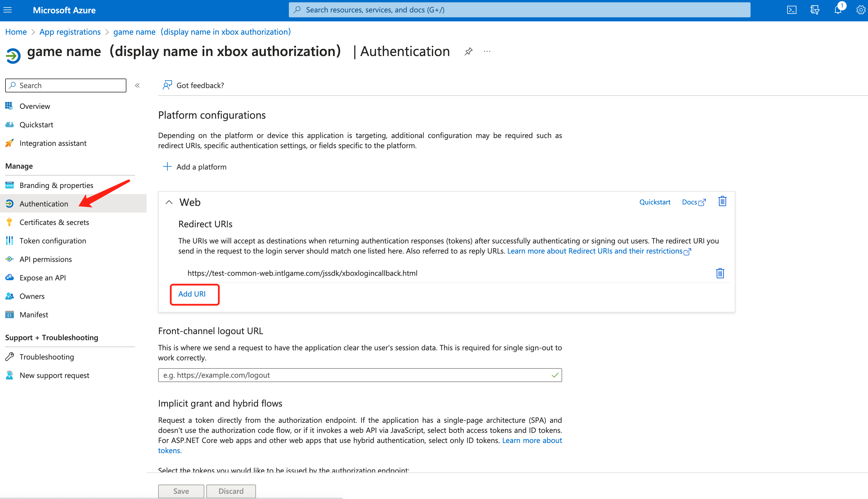
Task: Click the top resources search bar
Action: pyautogui.click(x=519, y=10)
